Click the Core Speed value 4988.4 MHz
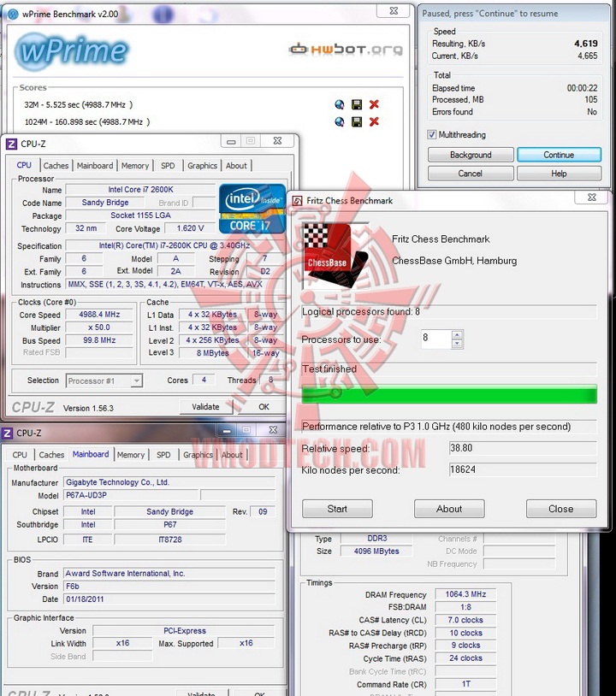The height and width of the screenshot is (696, 616). tap(99, 315)
